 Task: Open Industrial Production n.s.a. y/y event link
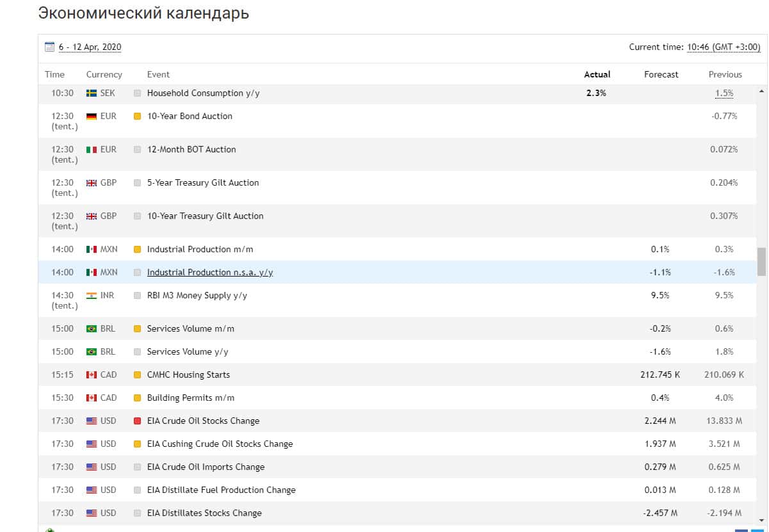tap(210, 273)
